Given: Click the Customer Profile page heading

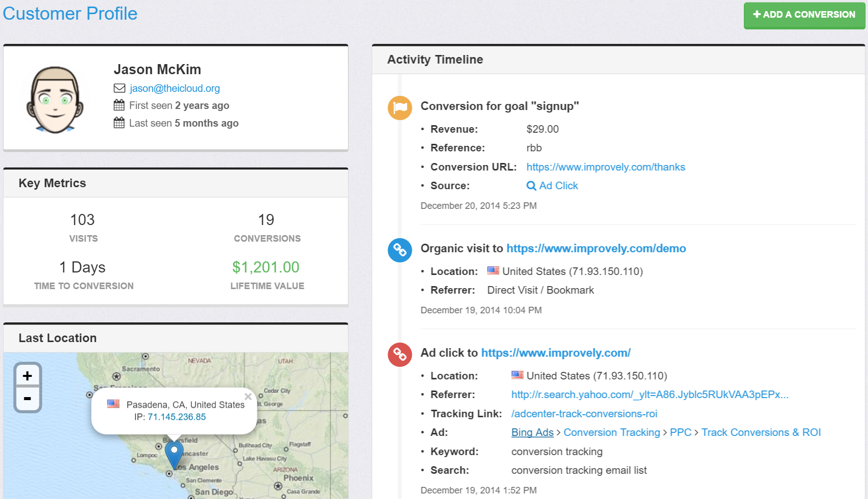Looking at the screenshot, I should 70,14.
